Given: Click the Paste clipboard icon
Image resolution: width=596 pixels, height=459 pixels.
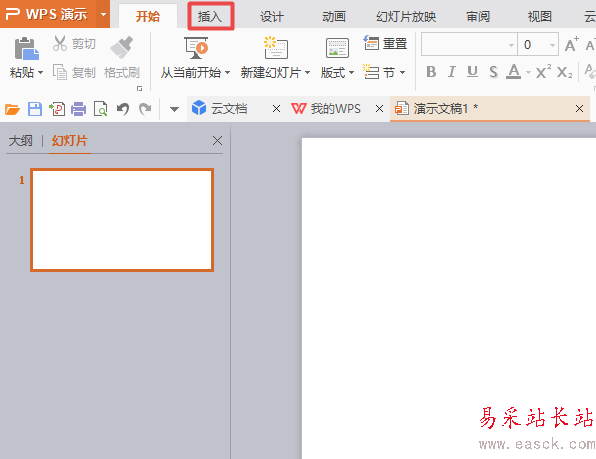Looking at the screenshot, I should click(26, 48).
